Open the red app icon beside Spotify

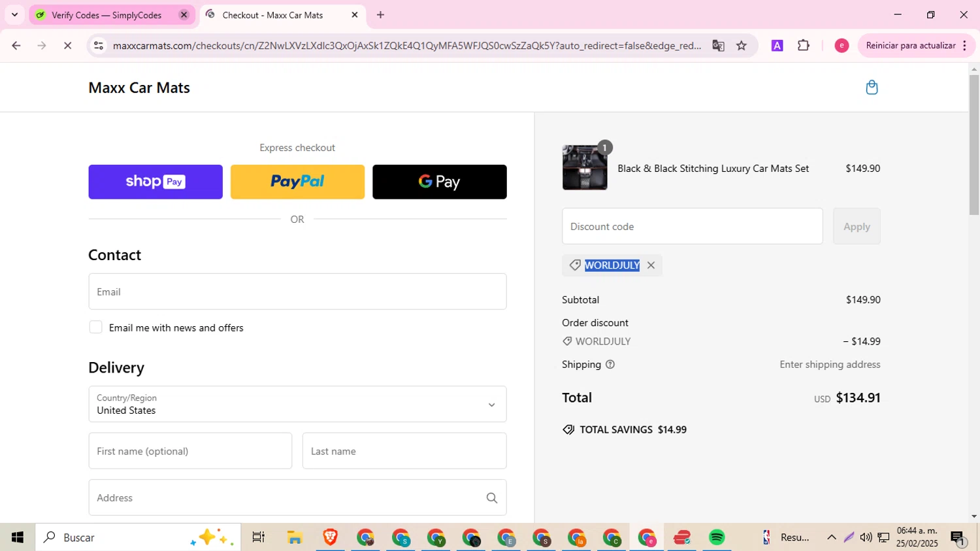click(682, 537)
